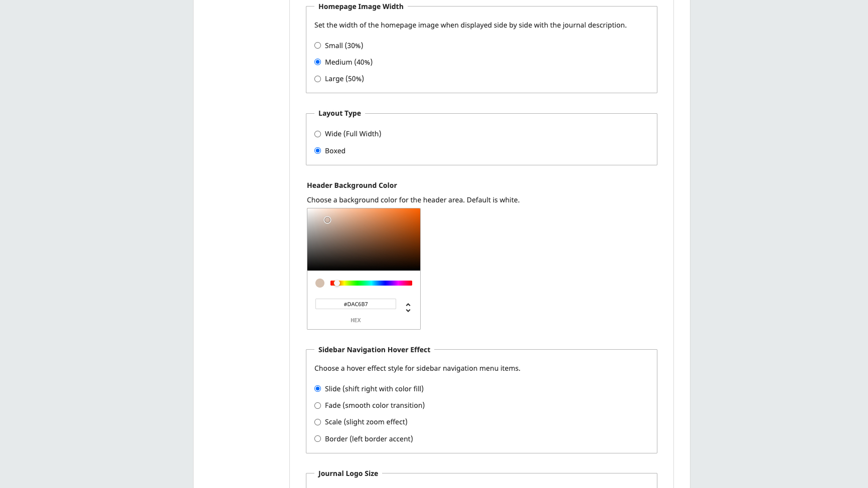Click the hex color value input field
Screen dimensions: 868x488
[356, 304]
